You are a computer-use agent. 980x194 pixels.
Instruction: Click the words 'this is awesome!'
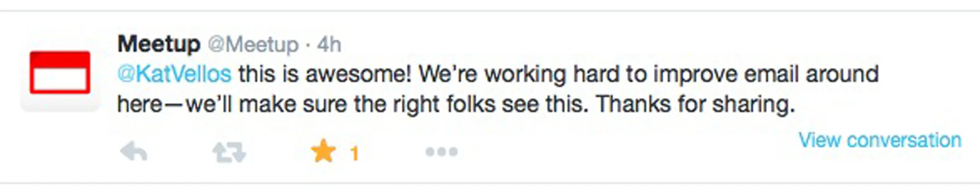325,74
